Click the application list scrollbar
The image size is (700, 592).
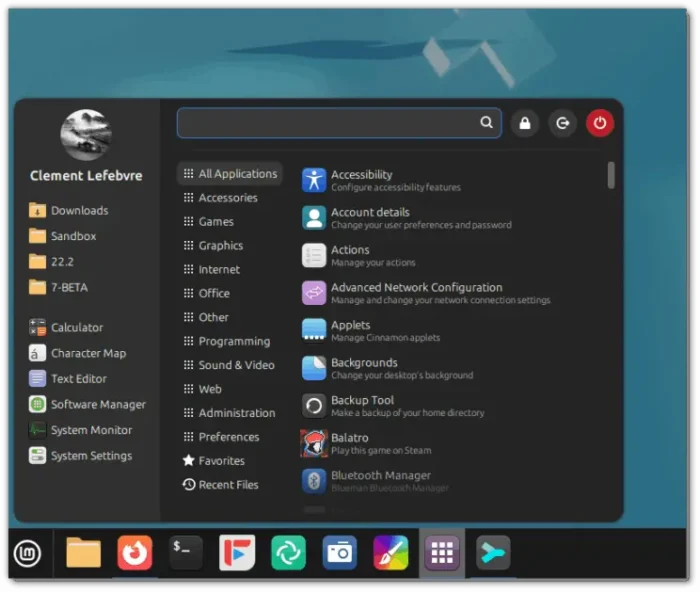(611, 176)
